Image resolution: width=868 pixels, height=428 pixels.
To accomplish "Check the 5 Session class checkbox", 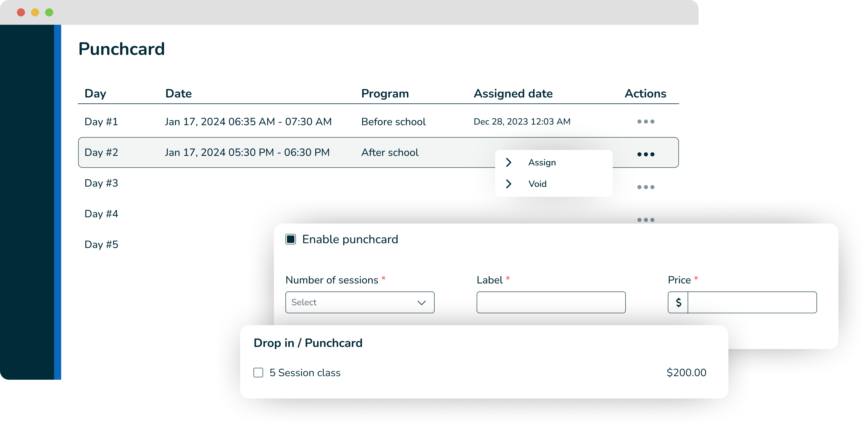I will (x=258, y=373).
